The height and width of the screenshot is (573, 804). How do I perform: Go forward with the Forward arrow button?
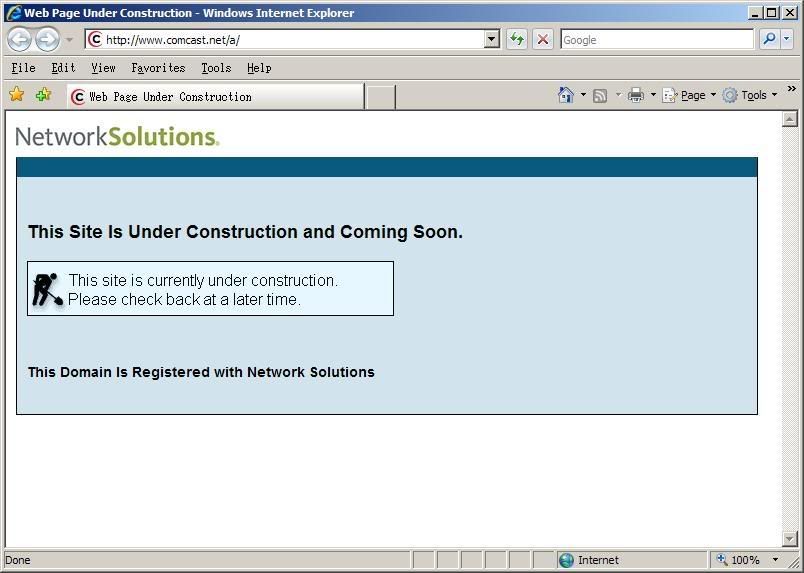click(47, 40)
